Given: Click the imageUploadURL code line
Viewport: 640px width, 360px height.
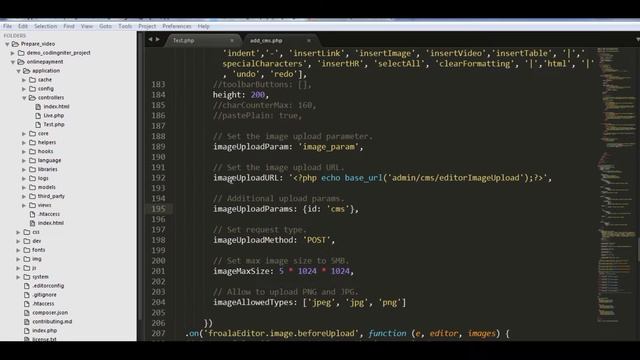Looking at the screenshot, I should point(382,178).
